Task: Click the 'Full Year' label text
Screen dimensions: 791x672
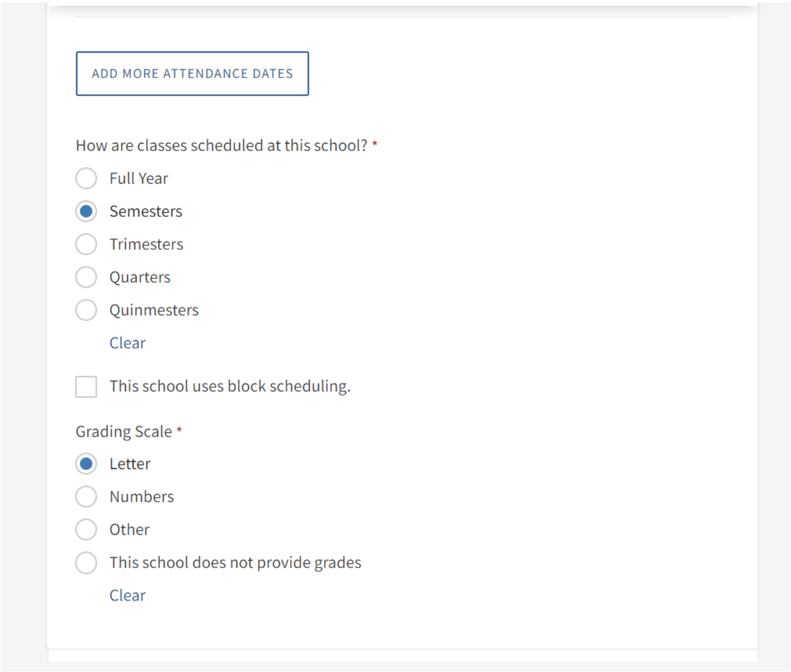Action: click(x=139, y=179)
